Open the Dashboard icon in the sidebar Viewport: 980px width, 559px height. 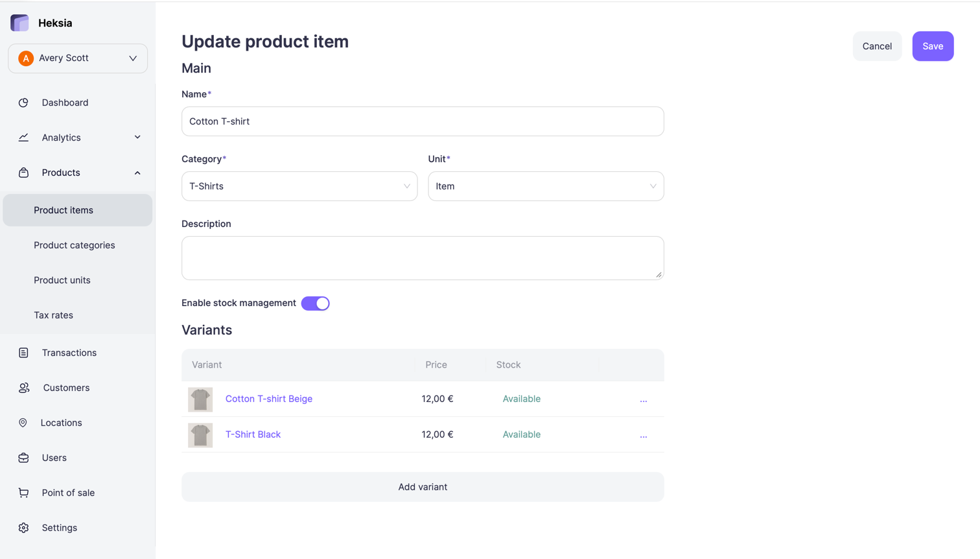[23, 102]
